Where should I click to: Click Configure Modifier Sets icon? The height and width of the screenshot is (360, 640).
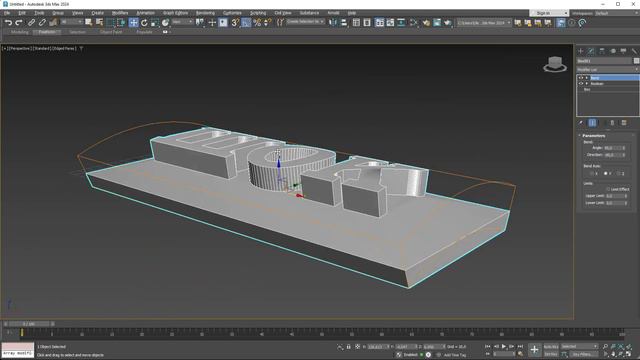coord(624,123)
